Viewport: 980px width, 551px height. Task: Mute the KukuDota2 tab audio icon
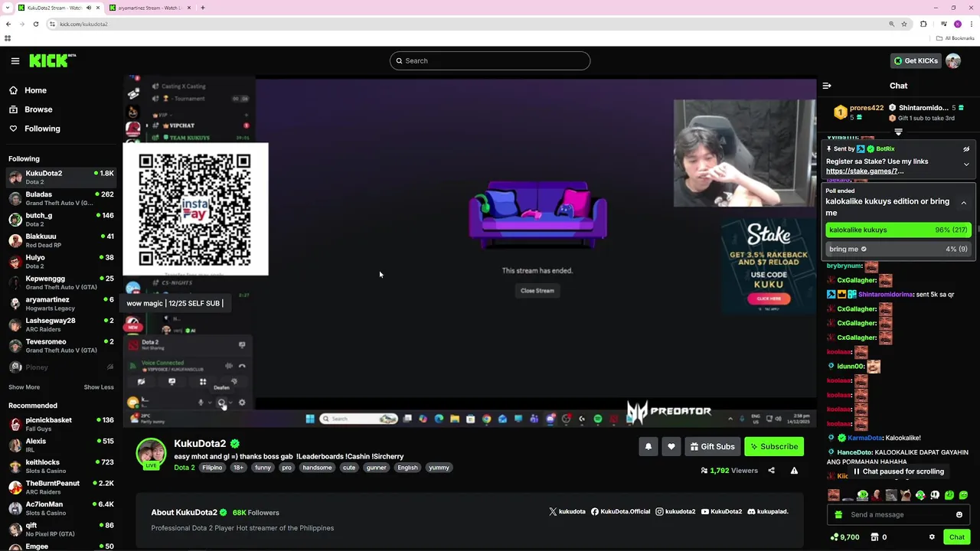[88, 8]
